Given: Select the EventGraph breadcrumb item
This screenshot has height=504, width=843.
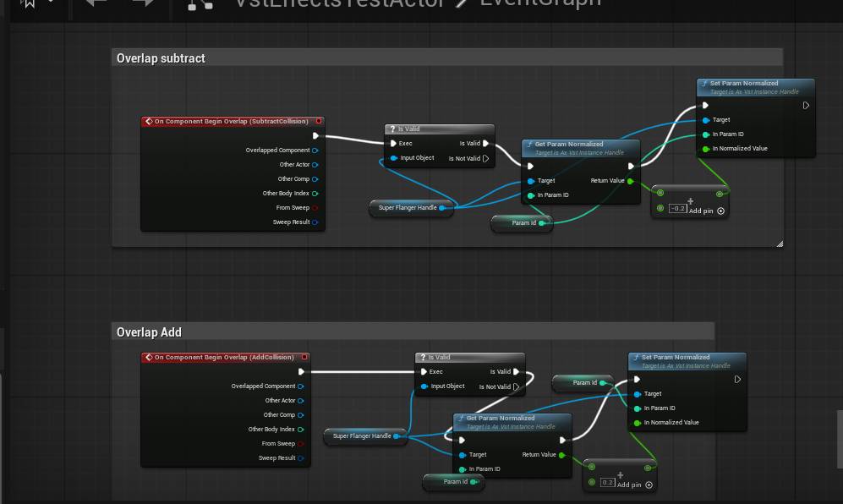Looking at the screenshot, I should click(539, 3).
